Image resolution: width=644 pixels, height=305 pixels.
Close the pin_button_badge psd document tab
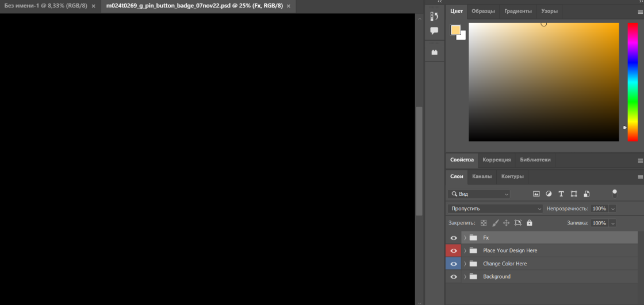coord(289,6)
